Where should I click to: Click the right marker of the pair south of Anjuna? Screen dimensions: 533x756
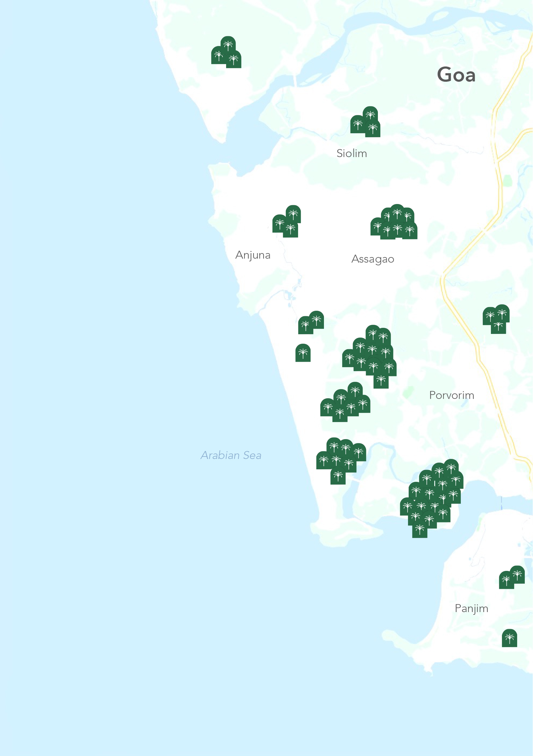coord(316,319)
